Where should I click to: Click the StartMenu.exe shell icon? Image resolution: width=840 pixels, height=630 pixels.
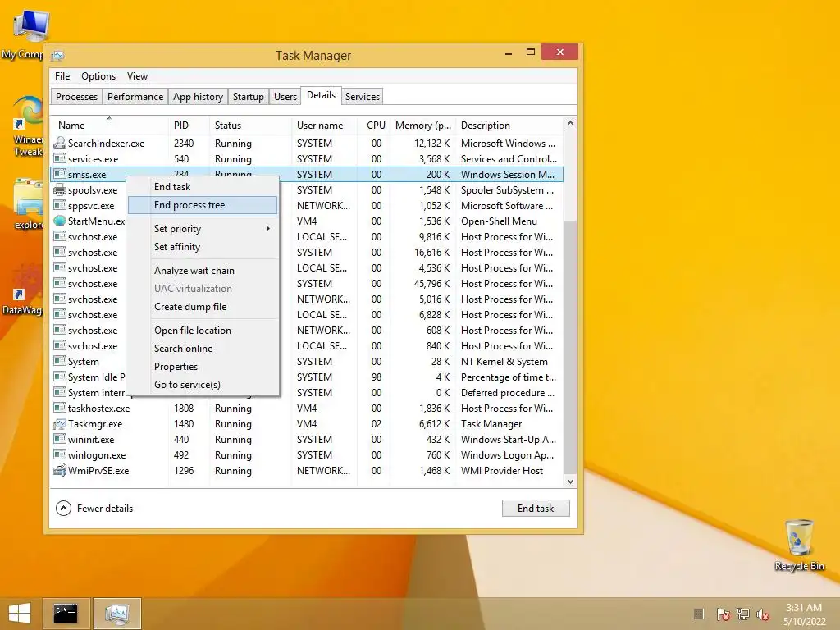click(x=59, y=221)
